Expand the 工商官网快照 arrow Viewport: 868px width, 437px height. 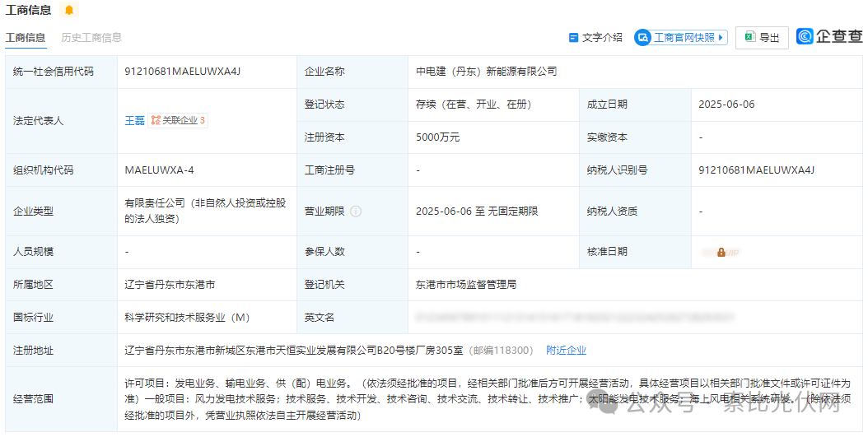click(721, 38)
